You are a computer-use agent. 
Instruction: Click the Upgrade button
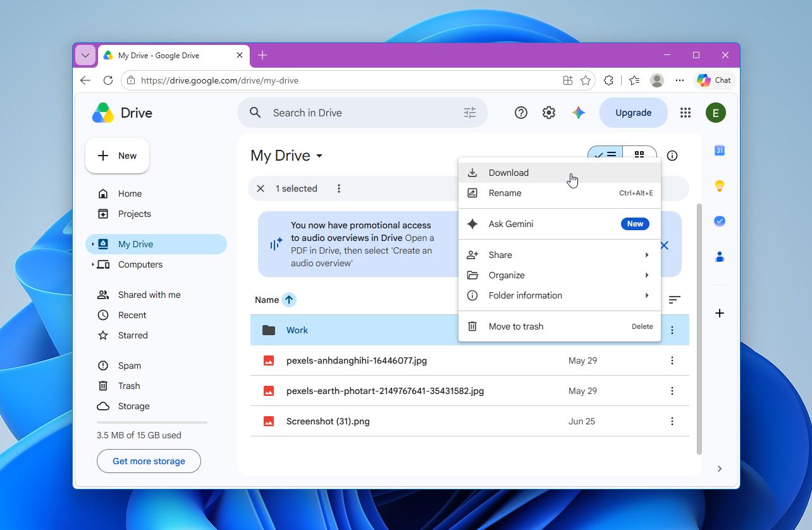(633, 113)
